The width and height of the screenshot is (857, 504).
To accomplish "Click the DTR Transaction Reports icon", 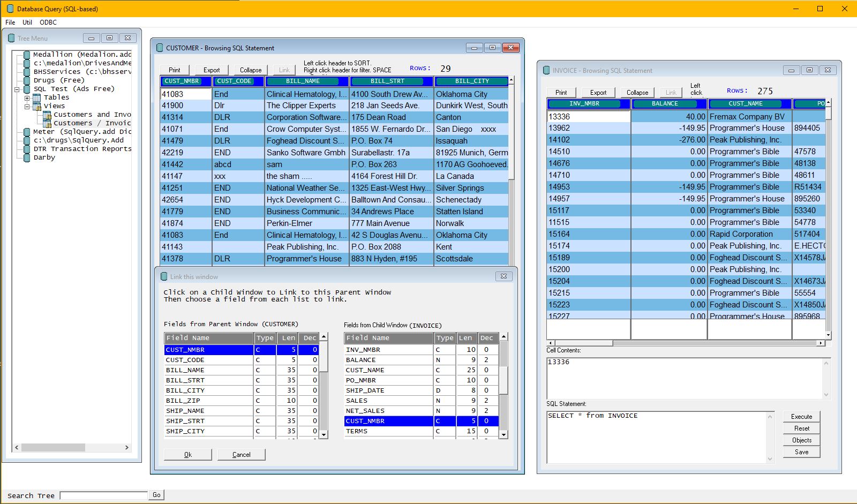I will pos(27,148).
